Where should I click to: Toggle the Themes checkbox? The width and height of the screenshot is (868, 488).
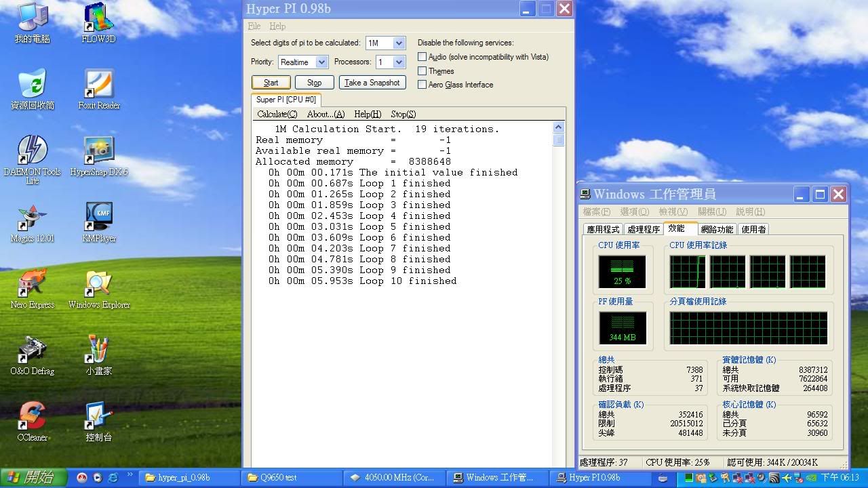click(422, 71)
